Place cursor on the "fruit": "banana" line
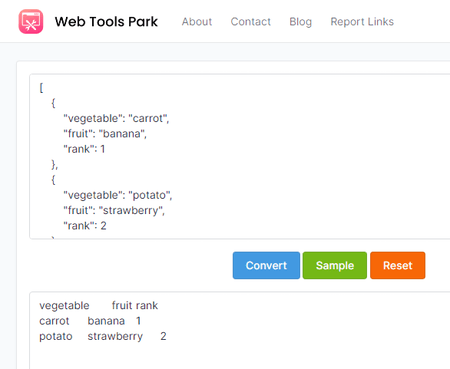Screen dimensions: 450x369 pos(105,134)
